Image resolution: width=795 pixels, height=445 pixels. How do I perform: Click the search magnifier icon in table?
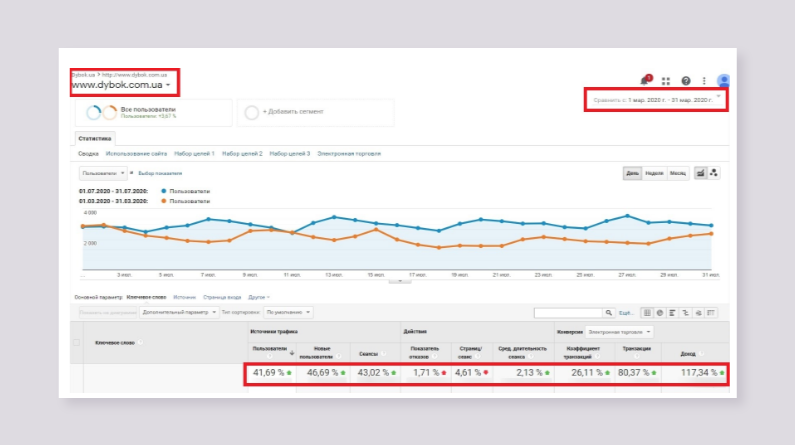(x=609, y=313)
